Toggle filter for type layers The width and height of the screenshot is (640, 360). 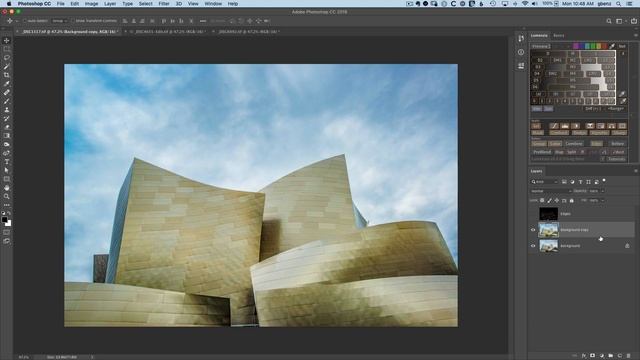click(580, 182)
